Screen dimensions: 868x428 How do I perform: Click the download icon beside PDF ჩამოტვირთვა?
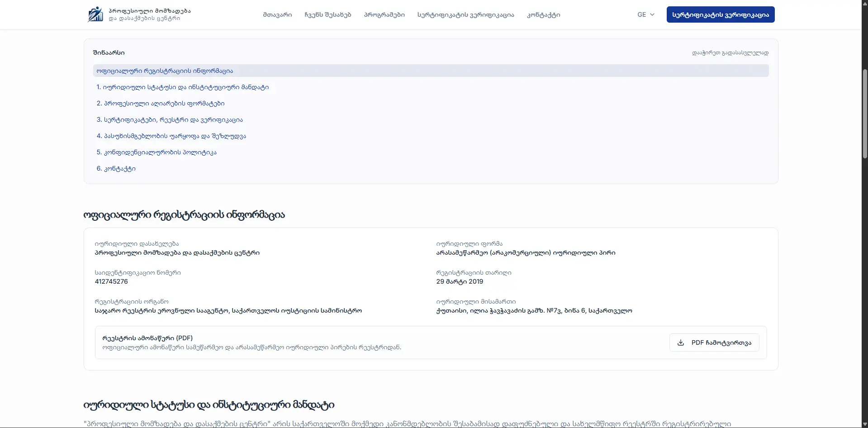(680, 342)
